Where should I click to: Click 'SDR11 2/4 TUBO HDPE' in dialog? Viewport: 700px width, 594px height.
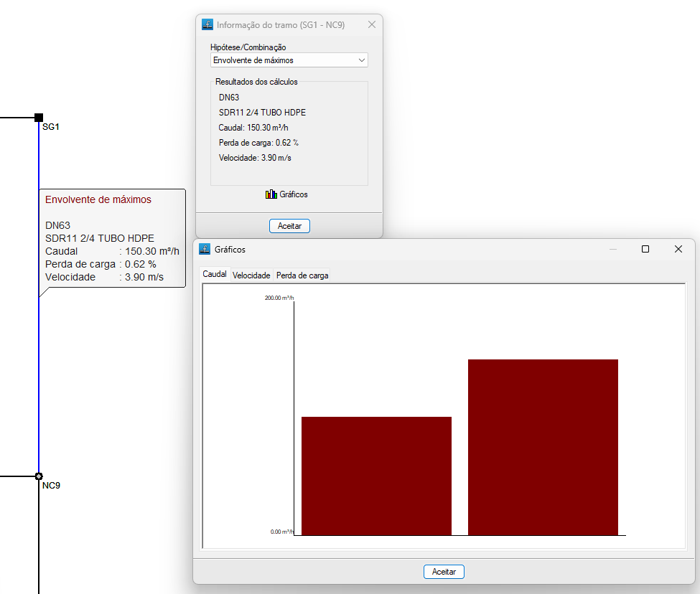click(262, 113)
